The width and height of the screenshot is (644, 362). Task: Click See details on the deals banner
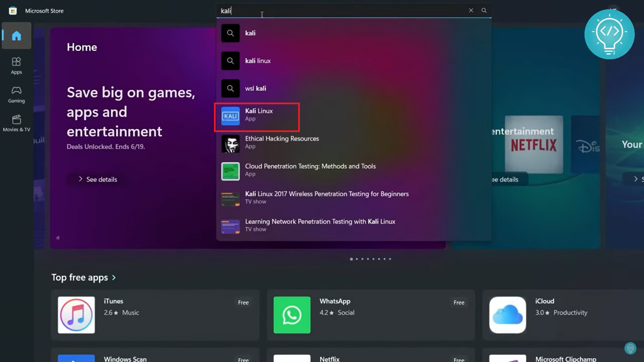97,179
